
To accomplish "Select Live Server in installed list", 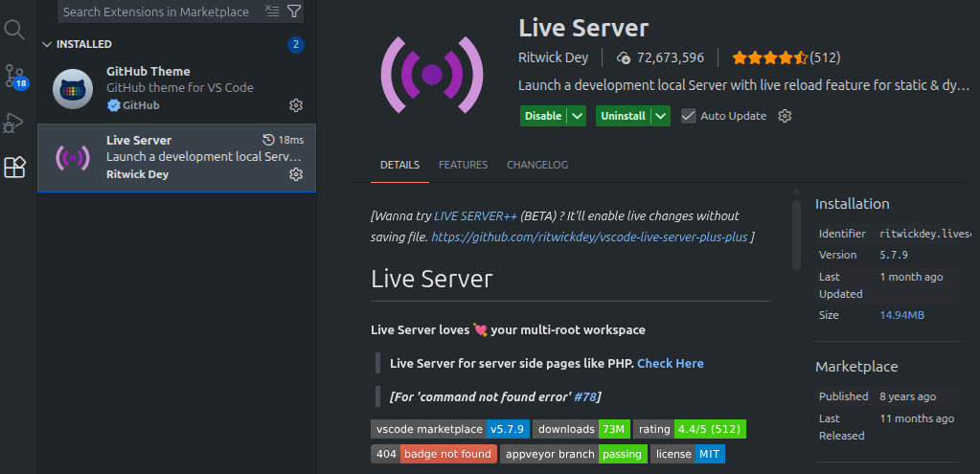I will click(x=177, y=157).
